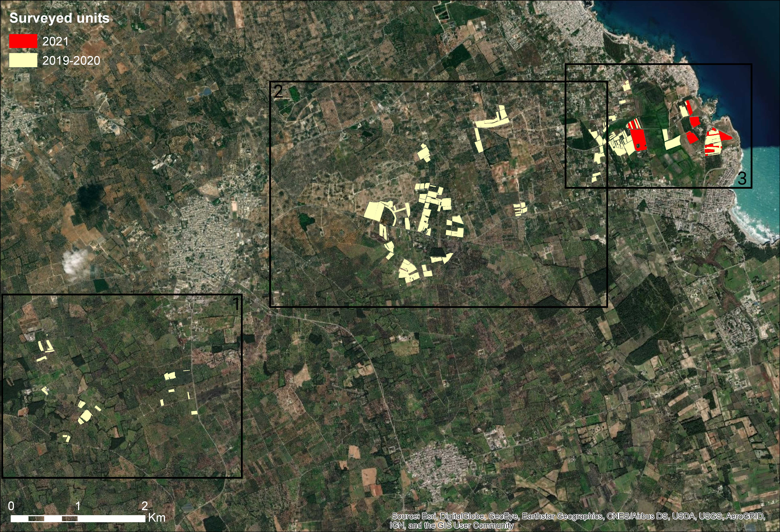Click the cream 2019-2020 legend swatch
This screenshot has height=532, width=780.
pyautogui.click(x=23, y=60)
